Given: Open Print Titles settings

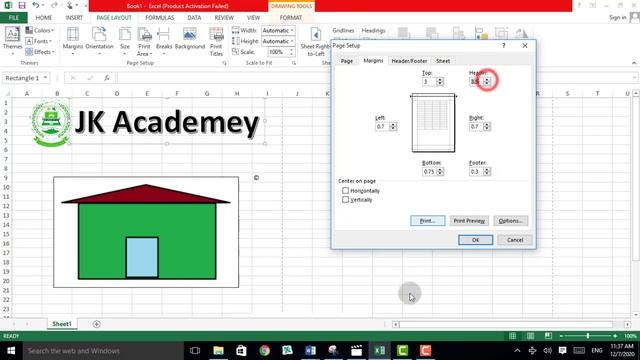Looking at the screenshot, I should click(x=216, y=41).
